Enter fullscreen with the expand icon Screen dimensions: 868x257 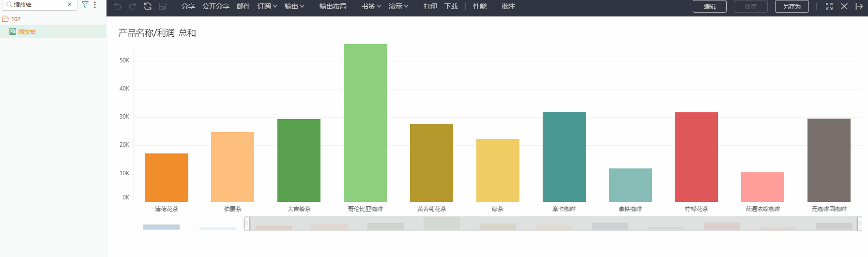pos(829,6)
